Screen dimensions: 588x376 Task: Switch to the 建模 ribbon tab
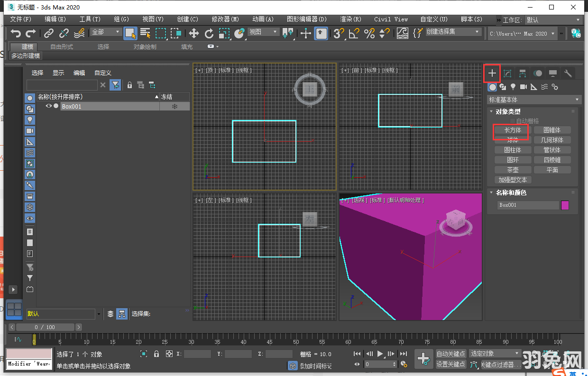point(24,46)
